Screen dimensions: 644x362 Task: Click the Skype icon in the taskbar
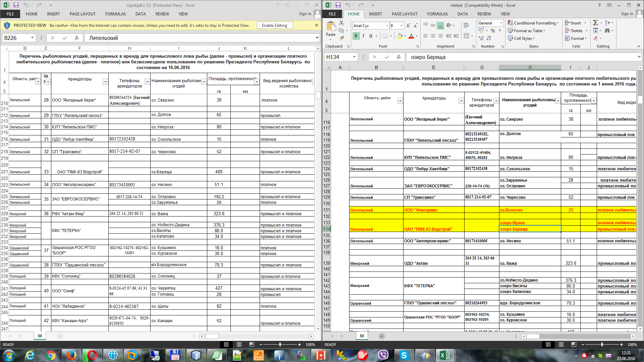click(404, 355)
